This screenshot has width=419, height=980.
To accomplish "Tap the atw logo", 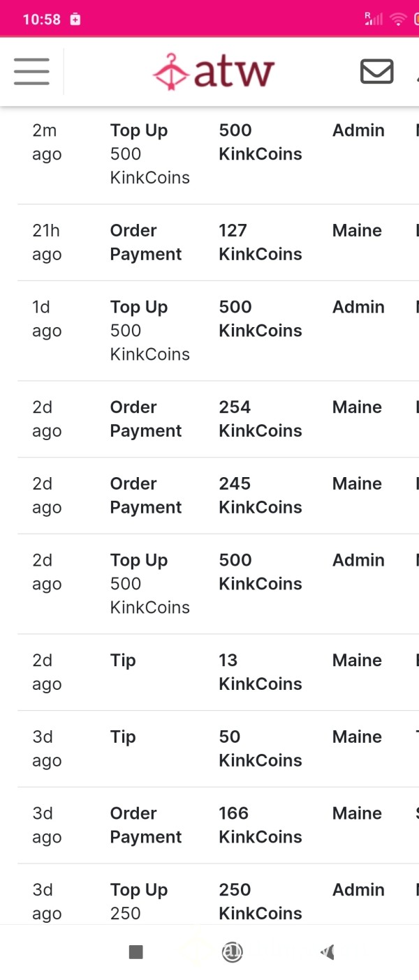I will point(214,72).
